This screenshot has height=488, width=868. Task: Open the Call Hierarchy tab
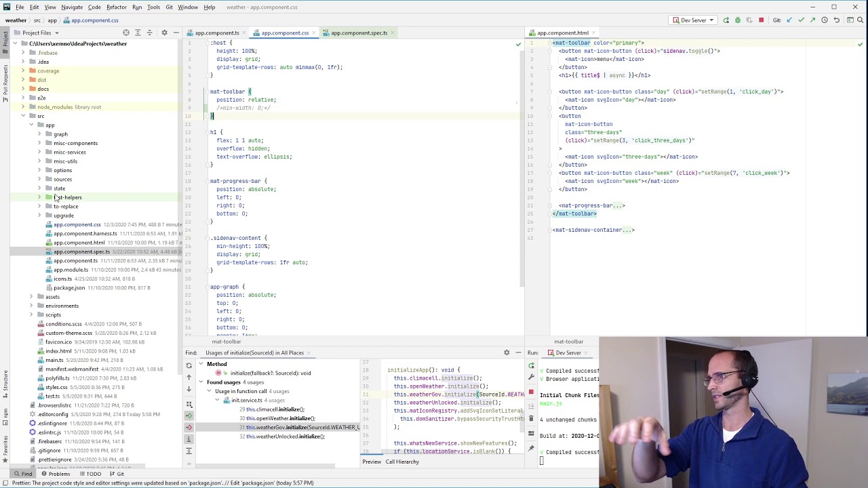pos(402,462)
